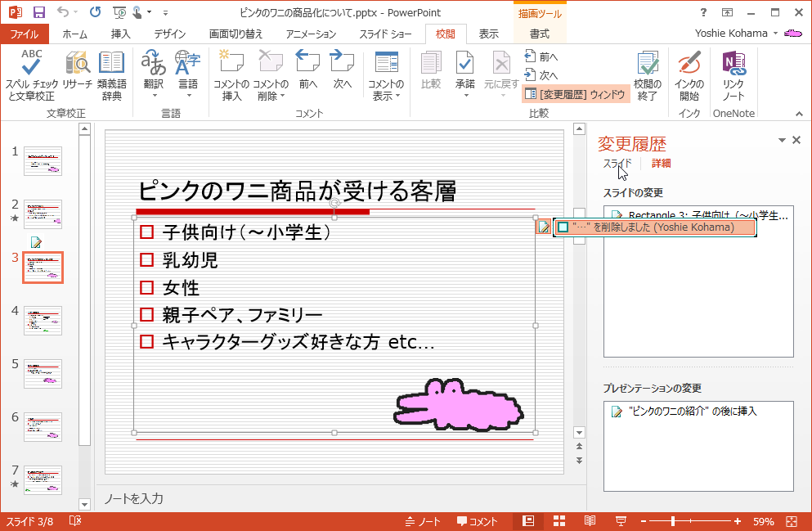Switch to the 詳細 tab in revisions pane

click(x=661, y=164)
